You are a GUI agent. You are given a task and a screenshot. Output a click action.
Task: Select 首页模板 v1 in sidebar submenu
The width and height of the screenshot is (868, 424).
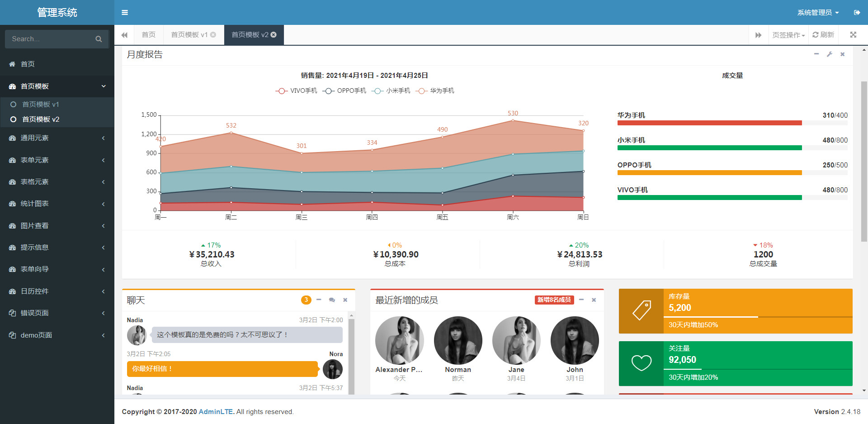coord(57,105)
